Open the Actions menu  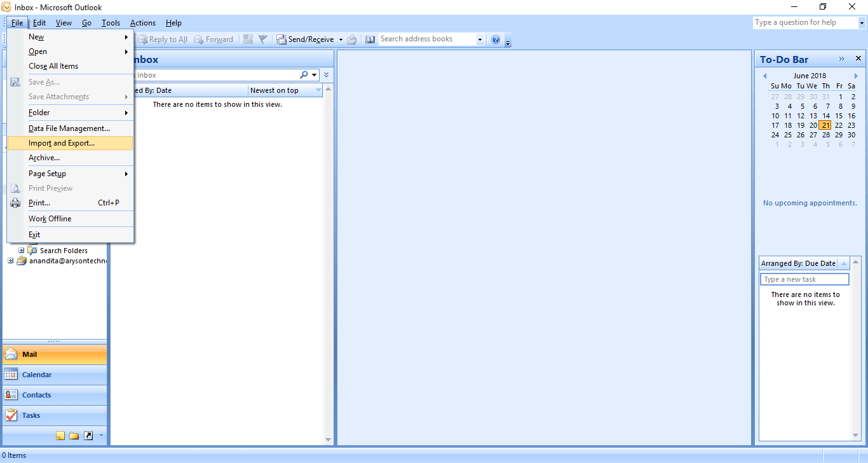(143, 23)
